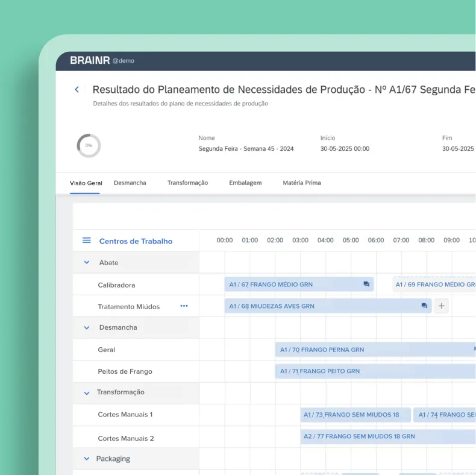Click the Cortes Manuais 2 row label

click(126, 439)
